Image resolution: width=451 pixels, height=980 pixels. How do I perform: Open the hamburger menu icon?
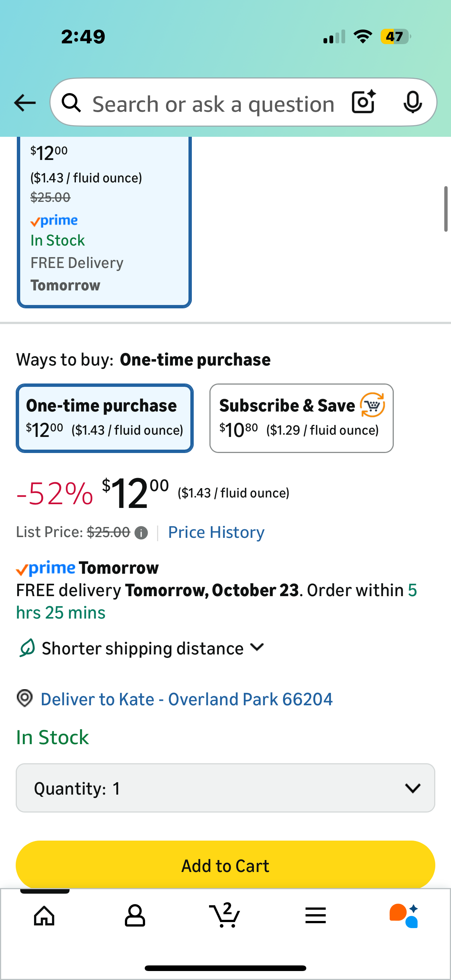tap(316, 915)
